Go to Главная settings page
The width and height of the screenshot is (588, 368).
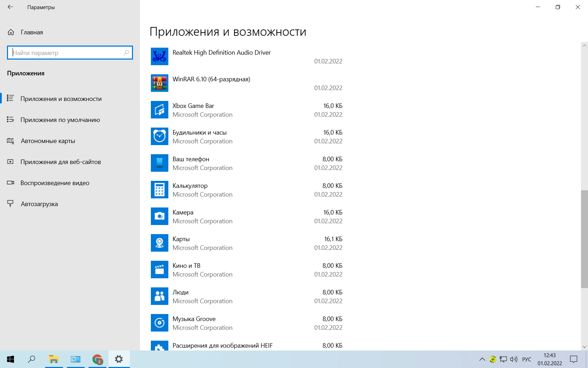tap(70, 32)
